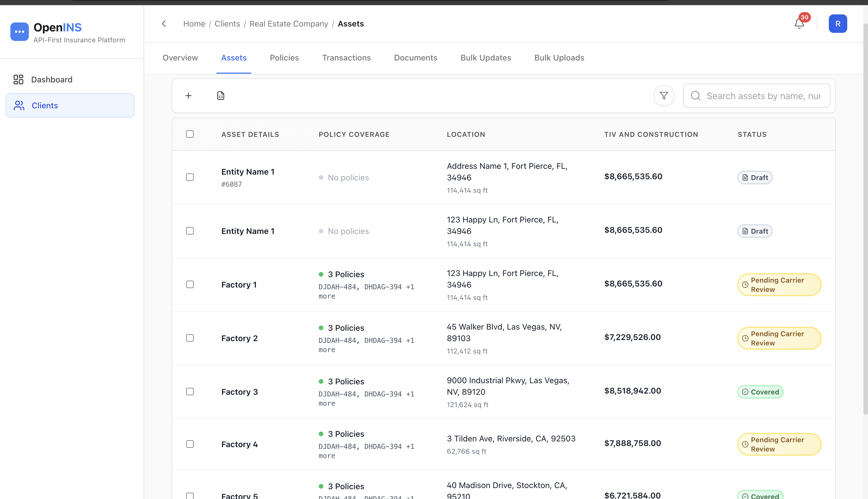Switch to the Policies tab
The image size is (868, 499).
click(284, 58)
